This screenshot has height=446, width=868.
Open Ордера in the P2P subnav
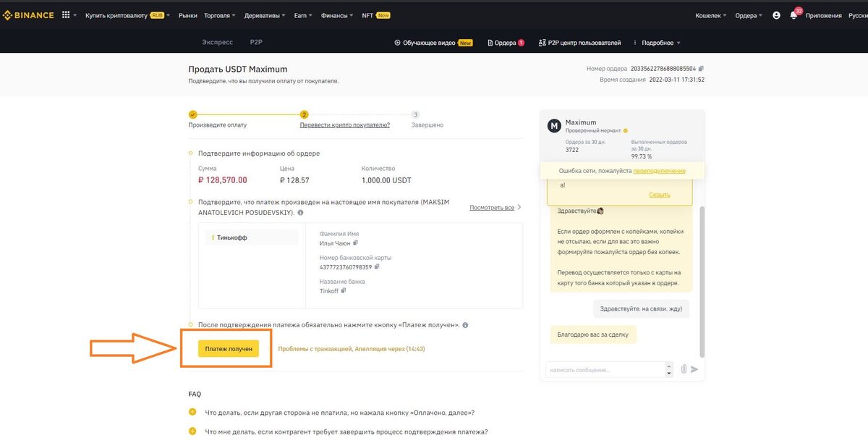(506, 43)
